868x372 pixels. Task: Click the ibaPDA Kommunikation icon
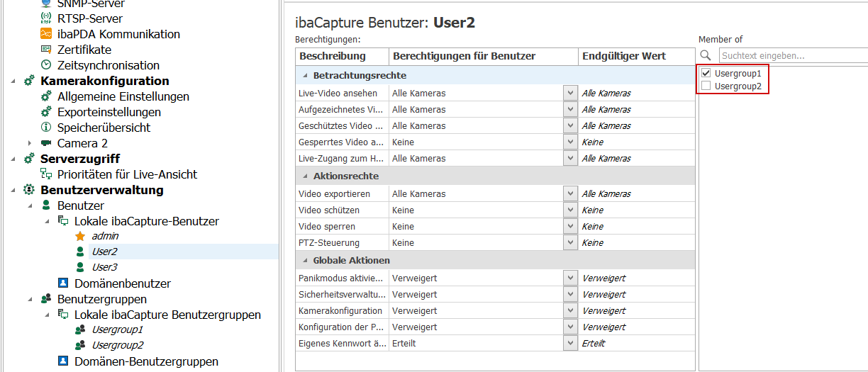click(x=46, y=34)
